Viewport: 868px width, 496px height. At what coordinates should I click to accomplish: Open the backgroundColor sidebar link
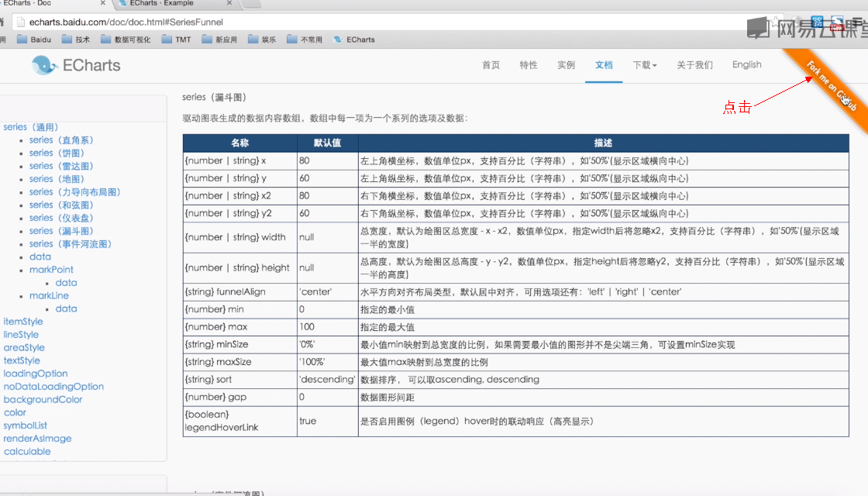pos(43,400)
